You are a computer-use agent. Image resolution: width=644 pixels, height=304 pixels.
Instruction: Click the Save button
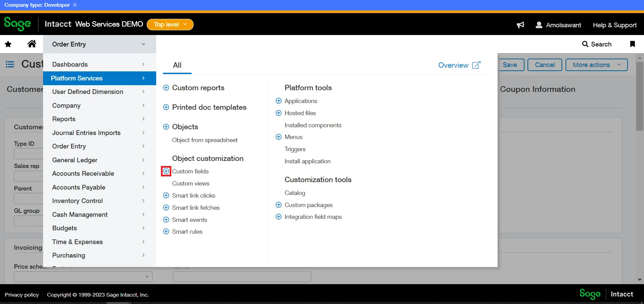point(510,65)
